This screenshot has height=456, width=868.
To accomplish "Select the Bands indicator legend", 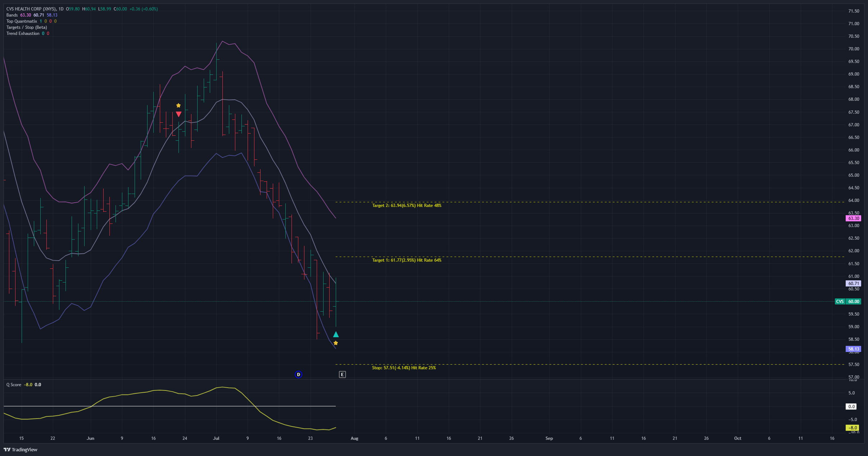I will click(12, 15).
